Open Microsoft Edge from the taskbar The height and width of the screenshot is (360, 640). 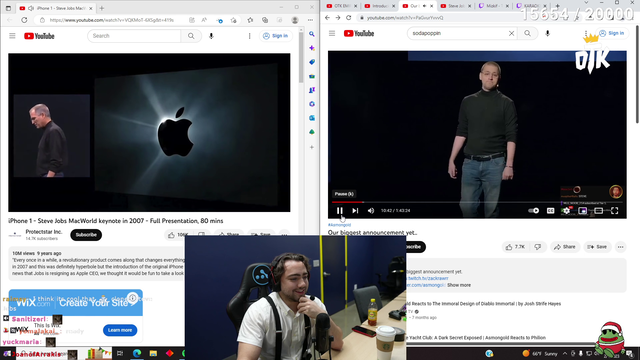pos(137,353)
